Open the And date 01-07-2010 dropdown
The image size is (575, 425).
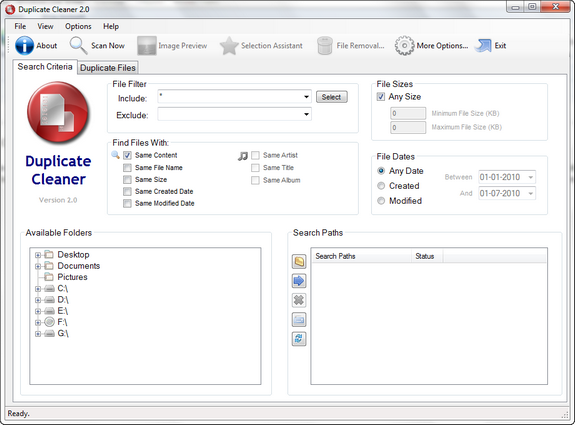tap(531, 194)
